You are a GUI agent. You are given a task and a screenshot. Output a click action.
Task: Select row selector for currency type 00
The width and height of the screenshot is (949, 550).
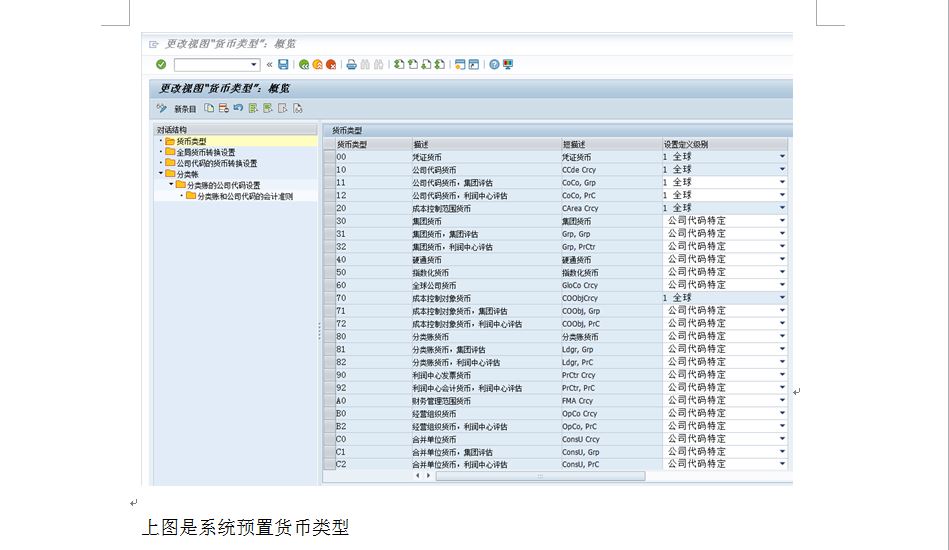coord(329,157)
